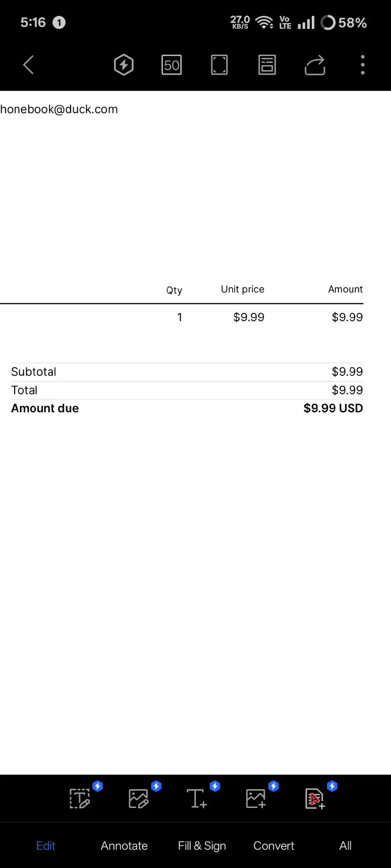The image size is (391, 868).
Task: Open the three-dot overflow menu
Action: [362, 65]
